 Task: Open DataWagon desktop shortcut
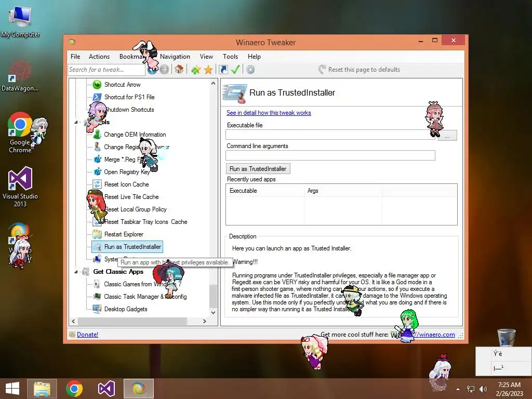tap(20, 75)
